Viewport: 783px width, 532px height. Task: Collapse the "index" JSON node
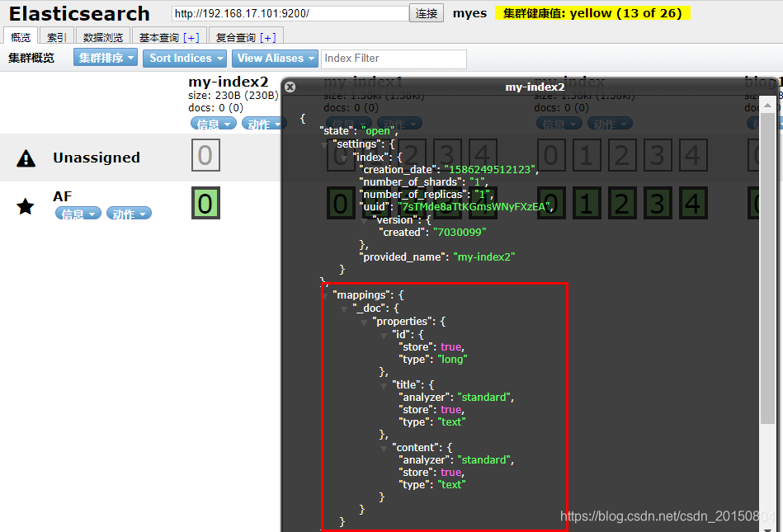[344, 158]
